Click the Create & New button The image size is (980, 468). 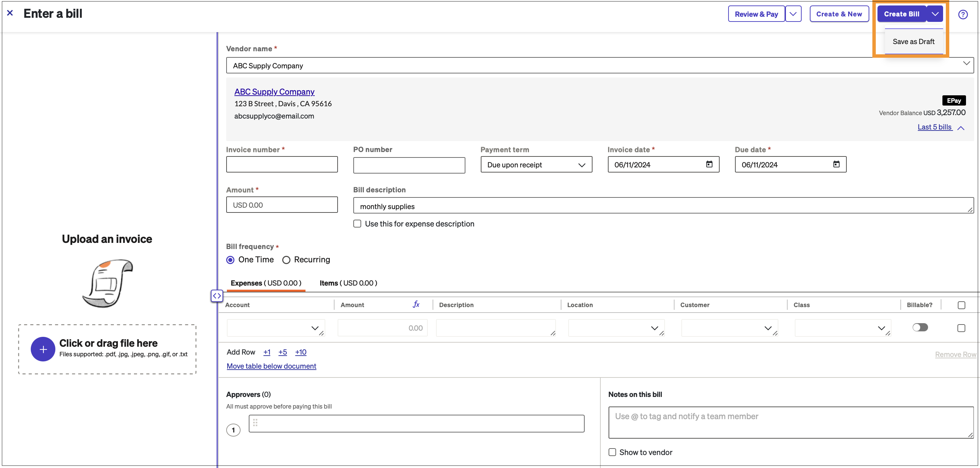[x=839, y=14]
